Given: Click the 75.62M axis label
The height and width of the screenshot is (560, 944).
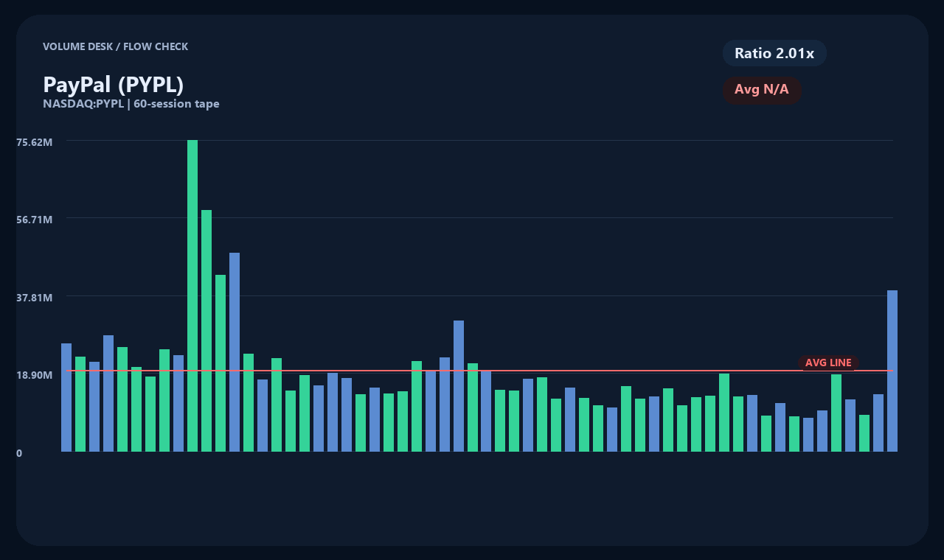Looking at the screenshot, I should pyautogui.click(x=35, y=142).
